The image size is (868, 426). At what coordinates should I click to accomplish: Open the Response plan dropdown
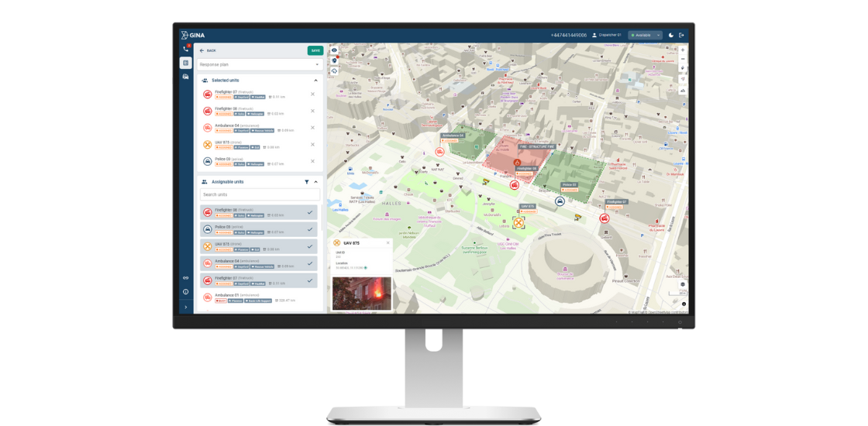[260, 65]
